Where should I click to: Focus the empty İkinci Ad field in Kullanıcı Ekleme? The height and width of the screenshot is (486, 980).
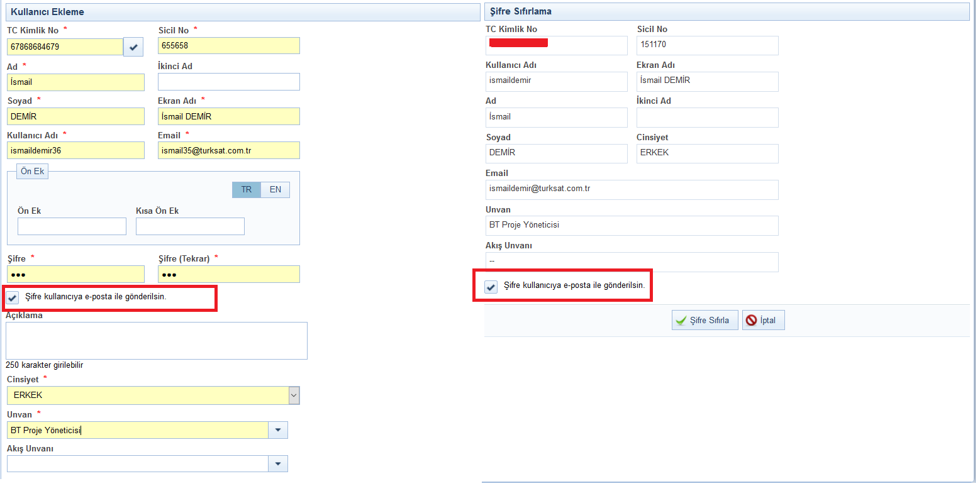pyautogui.click(x=228, y=82)
